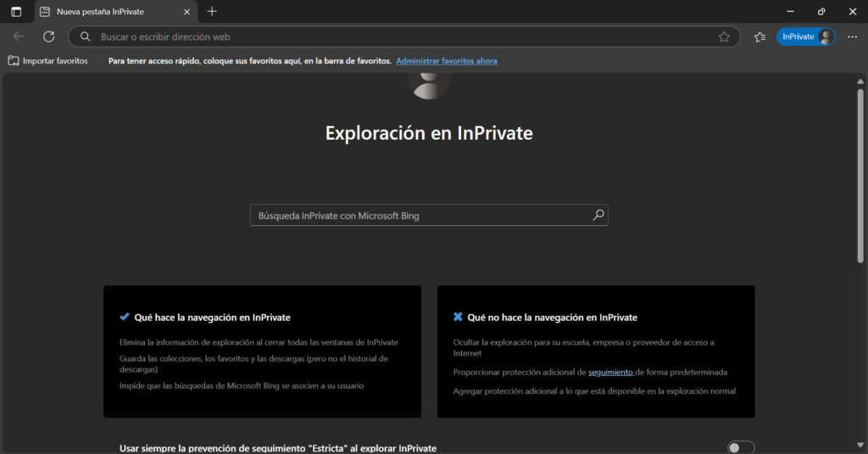Close the Nueva pestaña InPrivate tab
Image resolution: width=868 pixels, height=454 pixels.
point(186,12)
